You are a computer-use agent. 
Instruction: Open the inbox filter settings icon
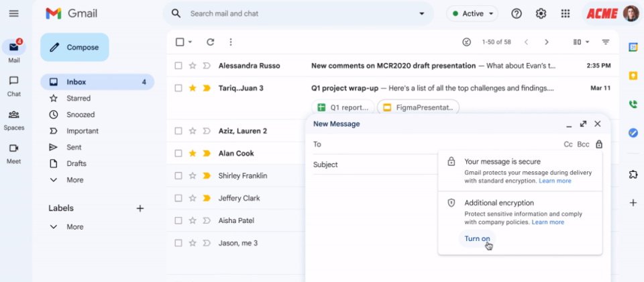(x=605, y=42)
